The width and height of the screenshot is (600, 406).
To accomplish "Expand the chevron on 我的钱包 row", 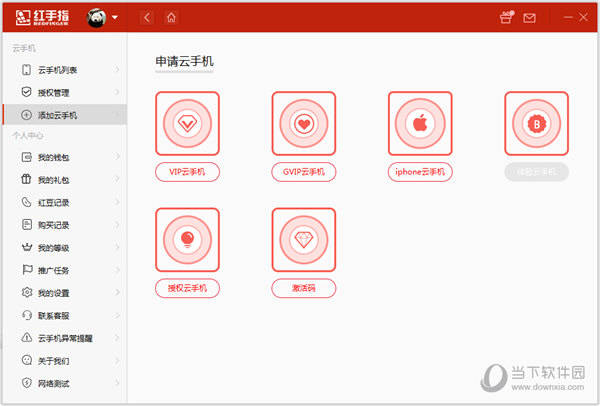I will point(117,157).
